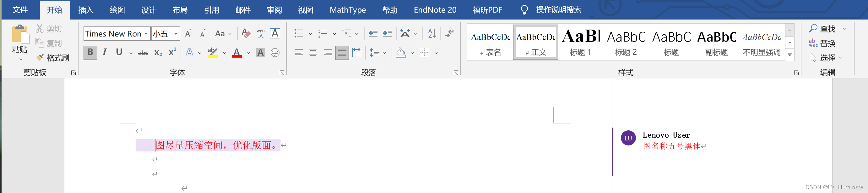
Task: Open the Change Case (Aa) dropdown
Action: [x=223, y=33]
